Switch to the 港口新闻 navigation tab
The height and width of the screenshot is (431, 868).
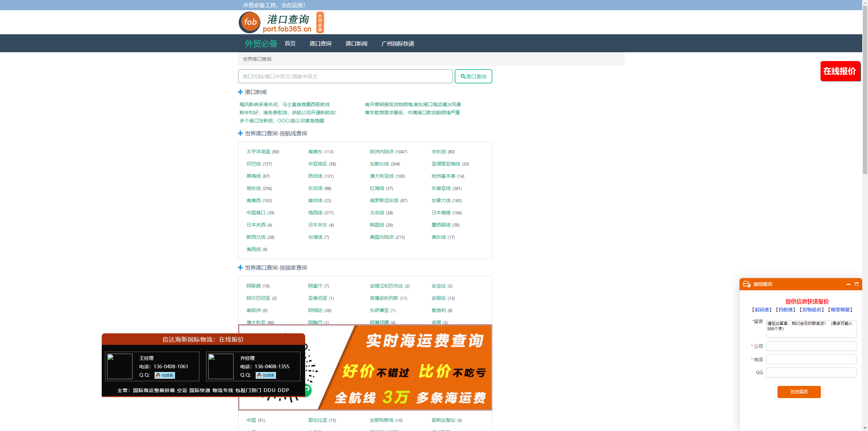(356, 43)
